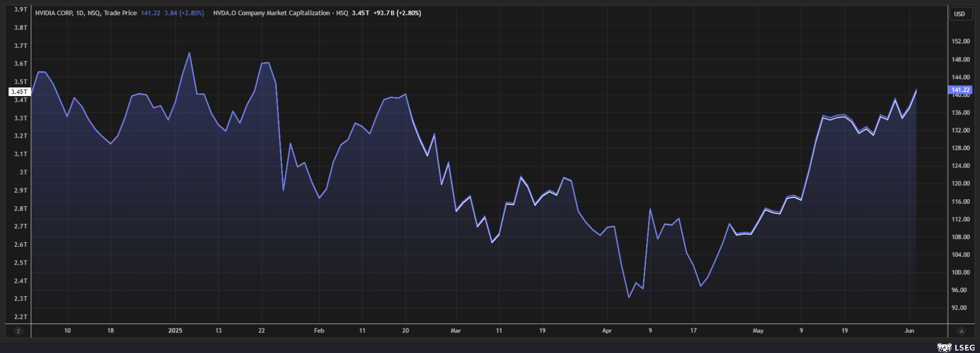Click the Mar label on the time axis
This screenshot has width=980, height=353.
[456, 331]
